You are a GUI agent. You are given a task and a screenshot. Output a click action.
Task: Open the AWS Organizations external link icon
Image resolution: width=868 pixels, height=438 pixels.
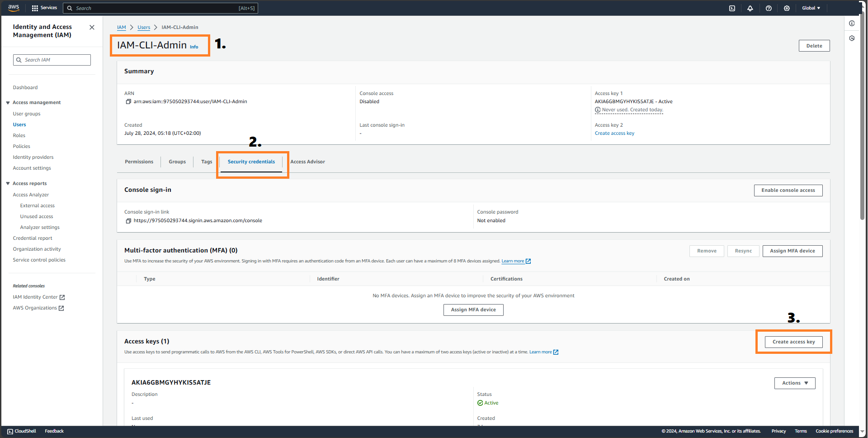[61, 308]
